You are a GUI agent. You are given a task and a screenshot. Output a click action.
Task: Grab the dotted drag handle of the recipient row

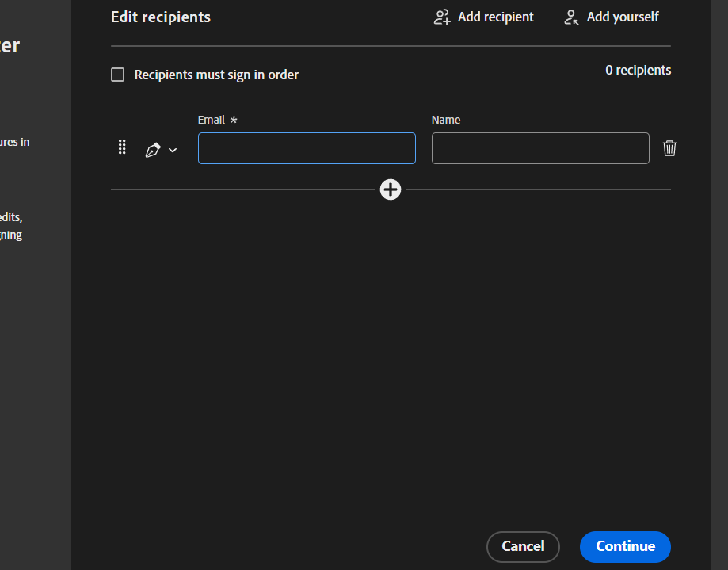point(122,147)
